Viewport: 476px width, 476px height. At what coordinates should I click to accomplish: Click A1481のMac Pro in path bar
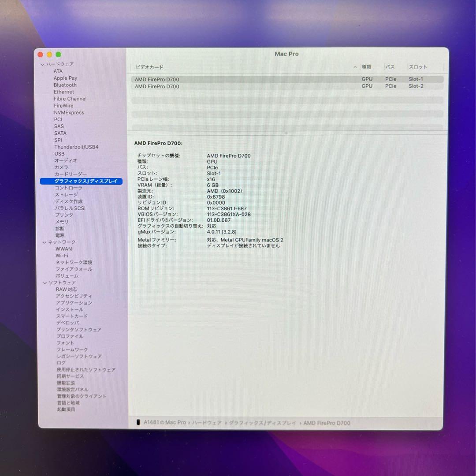[x=164, y=422]
